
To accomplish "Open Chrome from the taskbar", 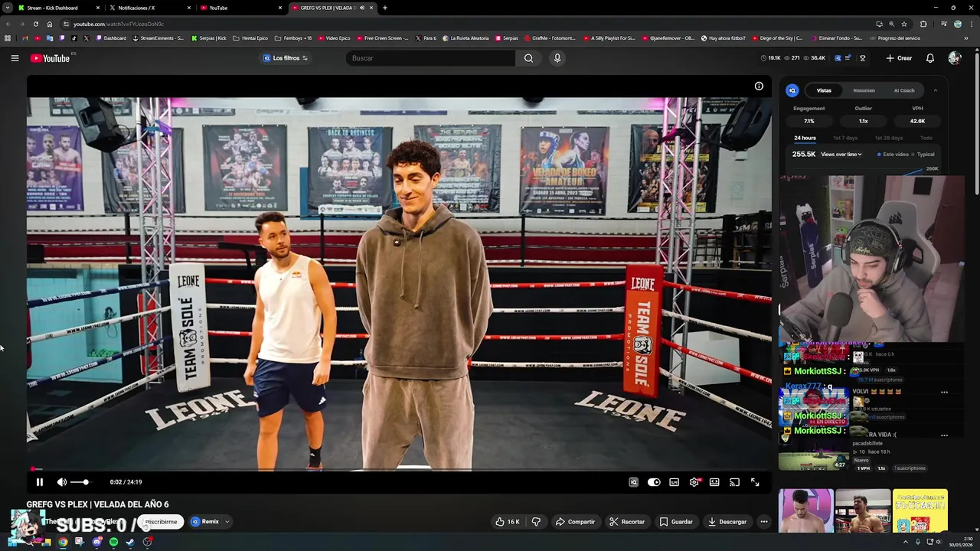I will (x=63, y=542).
